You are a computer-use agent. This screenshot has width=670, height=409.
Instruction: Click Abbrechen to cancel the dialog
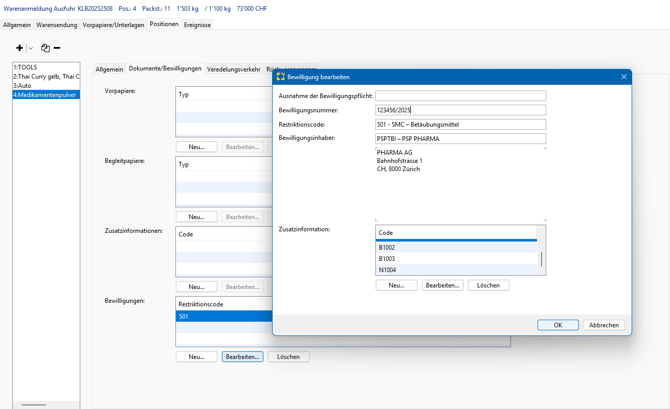[x=603, y=325]
